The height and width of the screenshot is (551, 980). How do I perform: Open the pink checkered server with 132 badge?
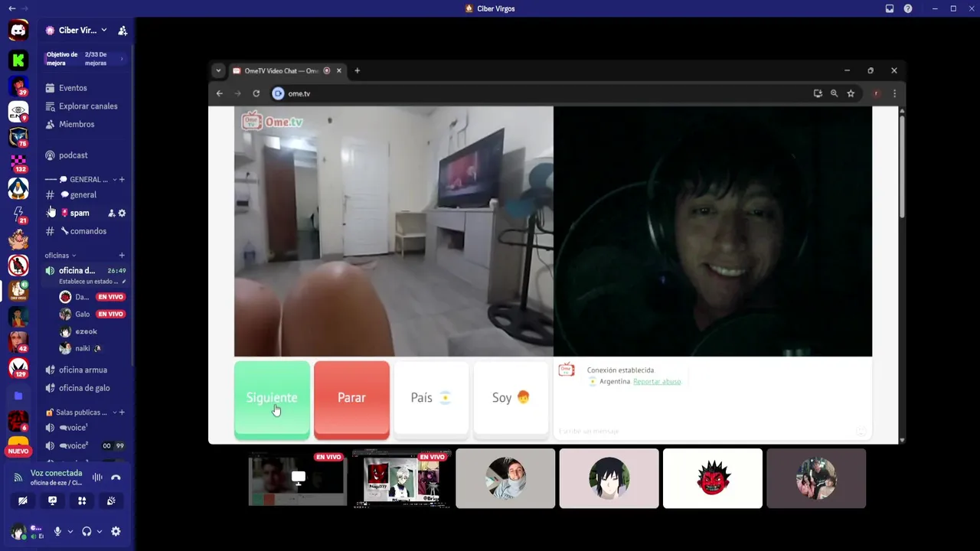18,163
